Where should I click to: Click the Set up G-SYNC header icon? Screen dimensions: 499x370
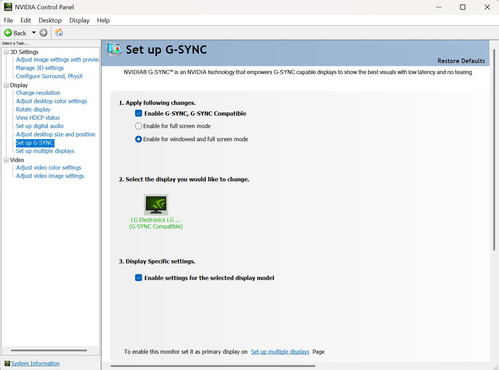pos(114,49)
